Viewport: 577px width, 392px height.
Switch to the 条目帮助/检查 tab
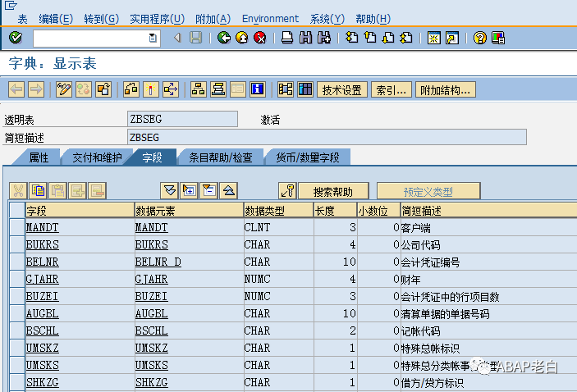[x=221, y=157]
